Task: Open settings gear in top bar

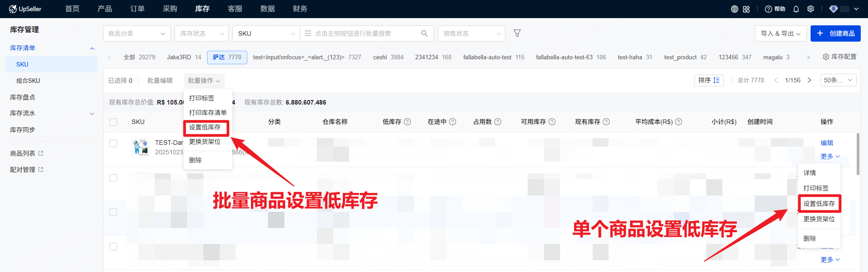Action: click(x=811, y=9)
